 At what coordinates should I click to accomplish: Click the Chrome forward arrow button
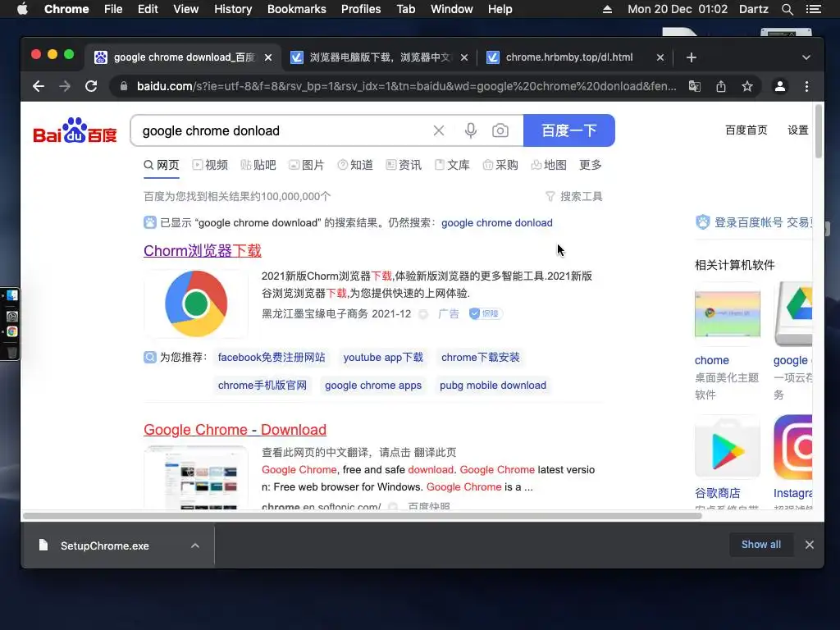pyautogui.click(x=65, y=86)
